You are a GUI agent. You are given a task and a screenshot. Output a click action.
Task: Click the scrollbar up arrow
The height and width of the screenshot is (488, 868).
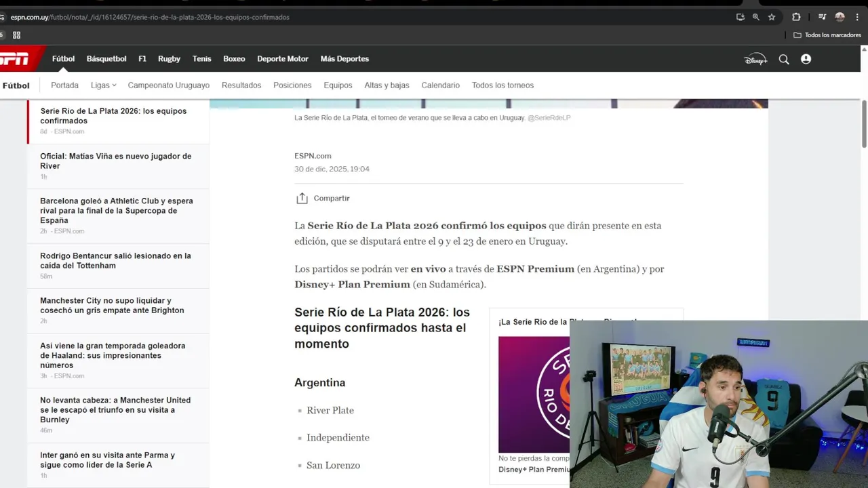[x=864, y=49]
